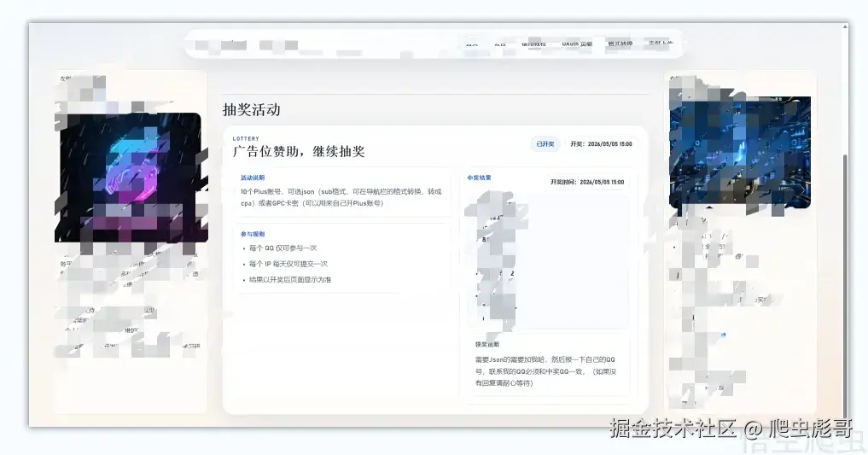Click the 每个 QQ 仅可参与一次 rule

[x=283, y=248]
